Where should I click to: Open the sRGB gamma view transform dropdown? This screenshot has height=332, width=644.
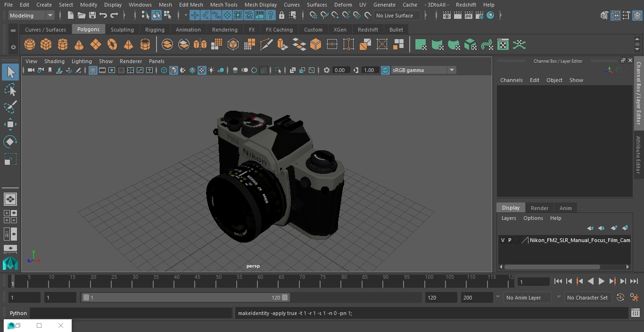tap(423, 70)
